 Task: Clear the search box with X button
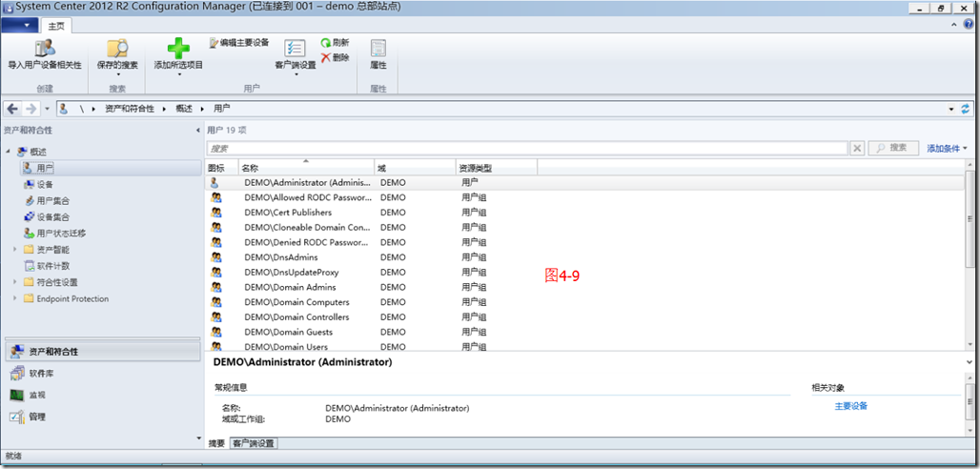(857, 148)
